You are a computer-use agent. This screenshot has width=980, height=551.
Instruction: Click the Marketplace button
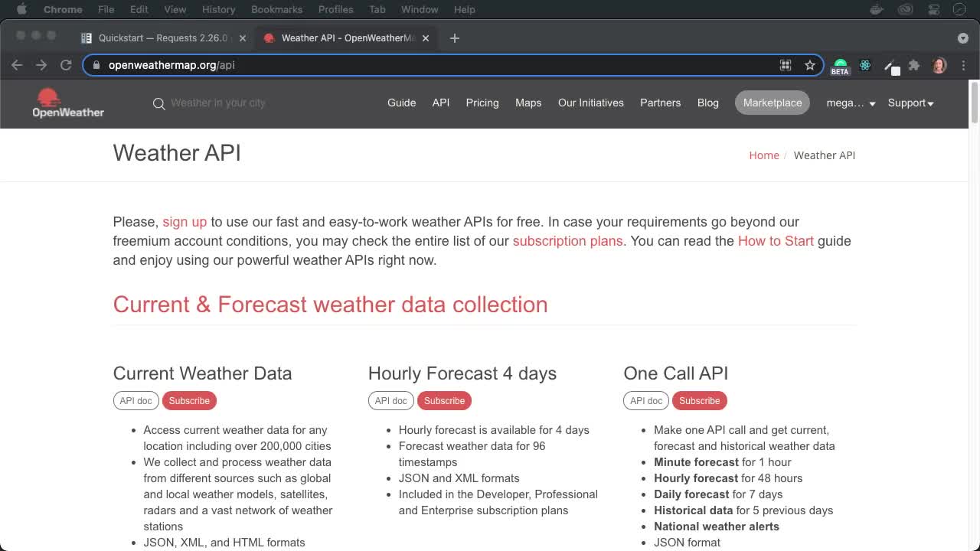pos(773,103)
